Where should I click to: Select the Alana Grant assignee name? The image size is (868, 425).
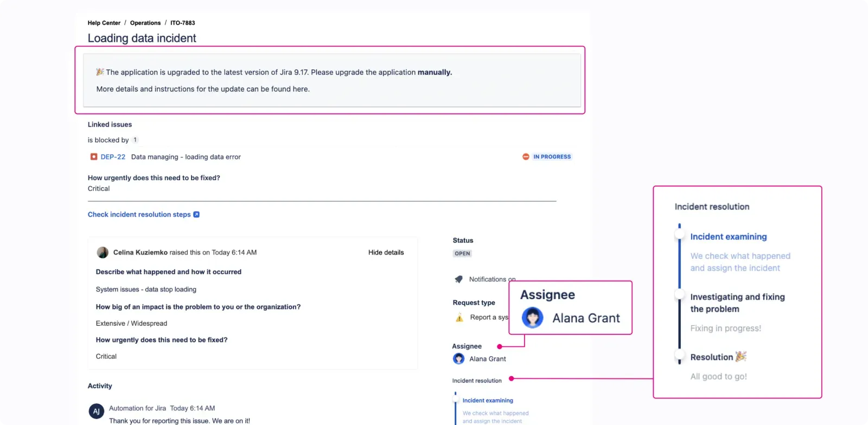pyautogui.click(x=488, y=359)
